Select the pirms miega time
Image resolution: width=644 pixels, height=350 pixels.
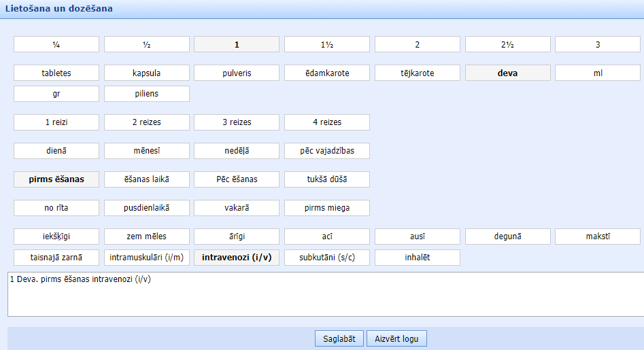tap(327, 208)
